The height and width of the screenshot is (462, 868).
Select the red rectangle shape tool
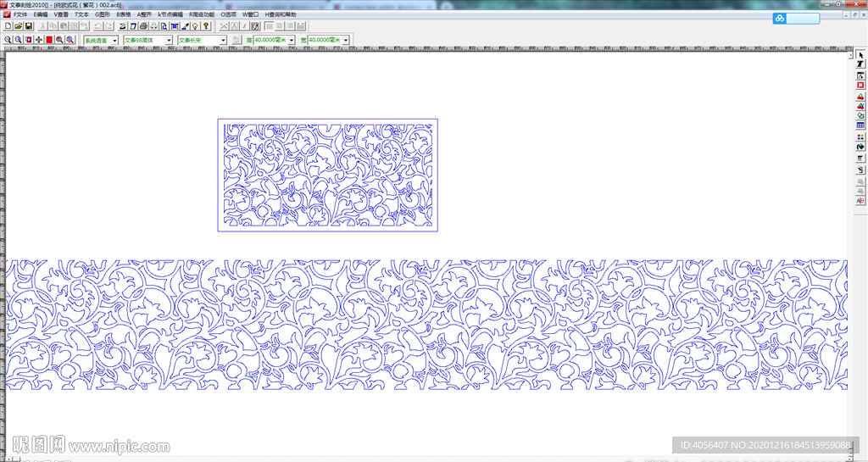(x=860, y=85)
